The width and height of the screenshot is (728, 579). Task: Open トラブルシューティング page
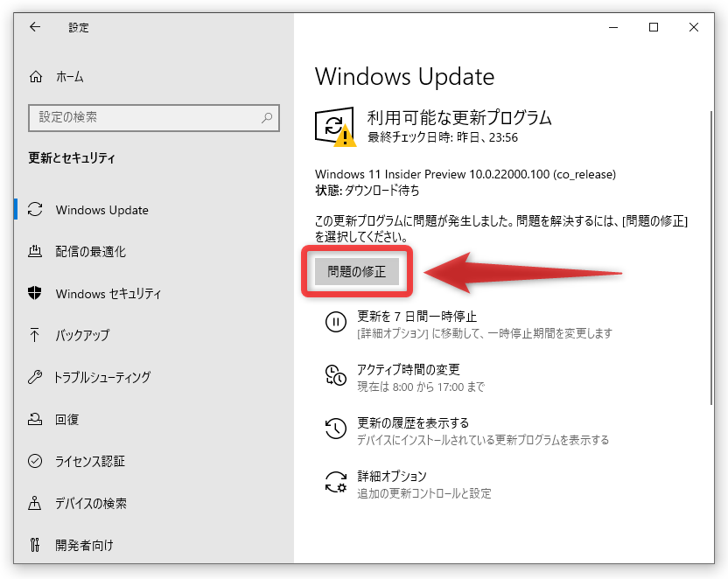pos(154,377)
